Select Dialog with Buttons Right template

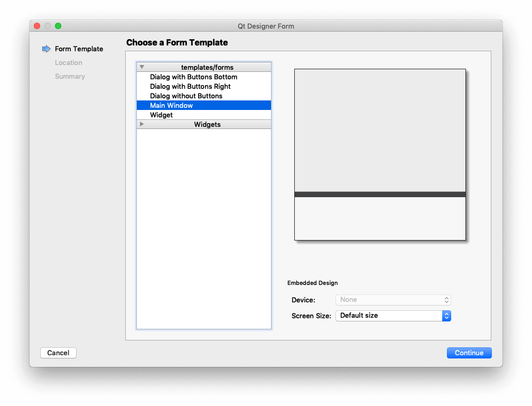203,86
